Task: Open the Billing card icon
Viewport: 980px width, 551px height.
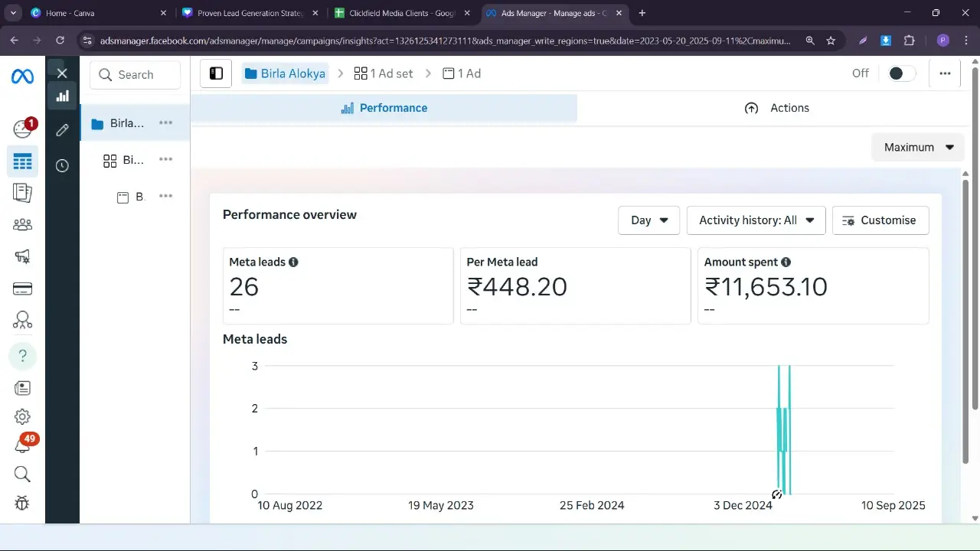Action: pyautogui.click(x=22, y=289)
